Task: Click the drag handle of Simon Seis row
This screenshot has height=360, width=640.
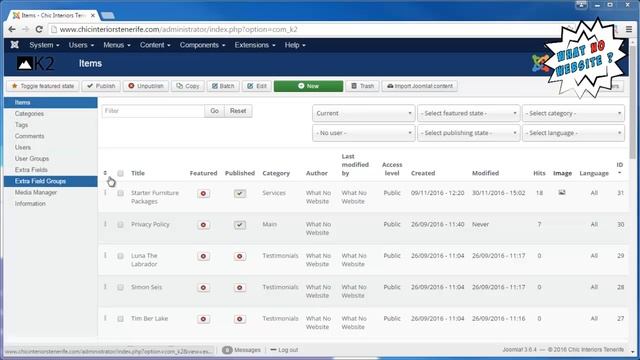Action: tap(105, 287)
